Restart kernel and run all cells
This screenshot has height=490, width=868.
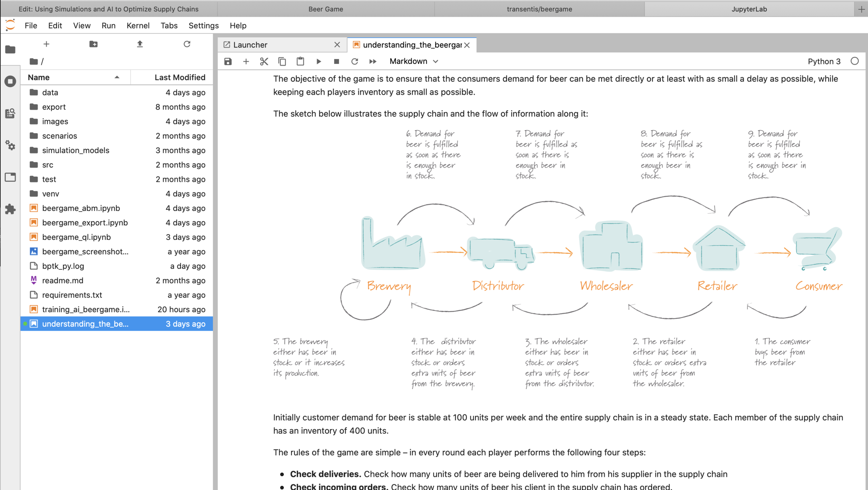pos(373,61)
